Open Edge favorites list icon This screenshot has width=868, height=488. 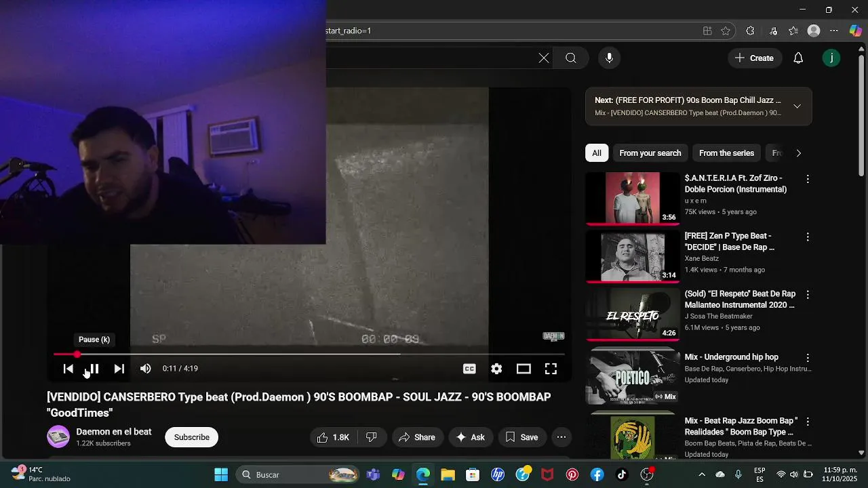[793, 30]
